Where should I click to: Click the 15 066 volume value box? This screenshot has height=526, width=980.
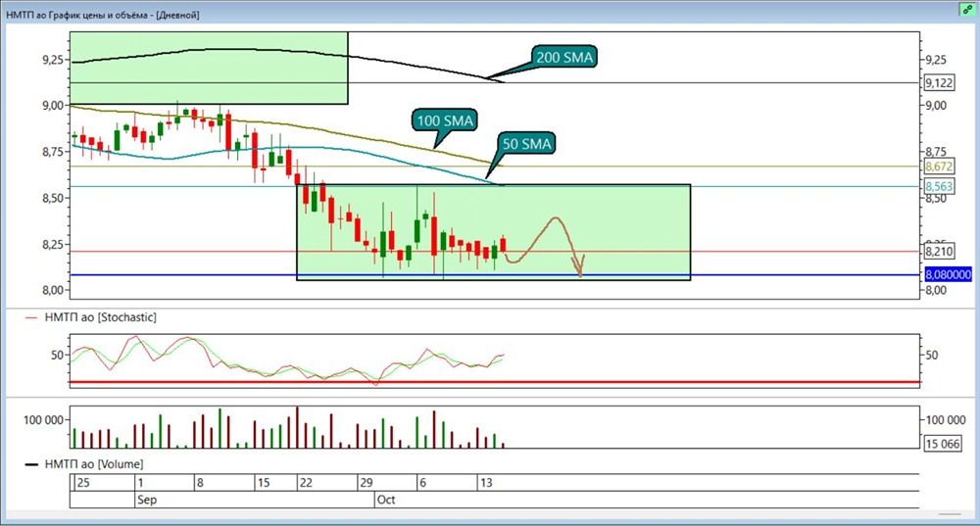pyautogui.click(x=943, y=444)
